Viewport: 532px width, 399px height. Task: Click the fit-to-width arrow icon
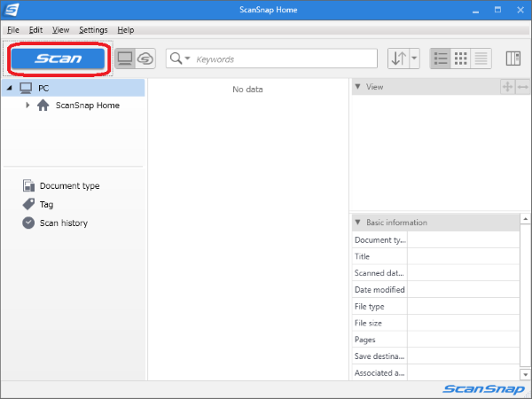click(x=522, y=87)
